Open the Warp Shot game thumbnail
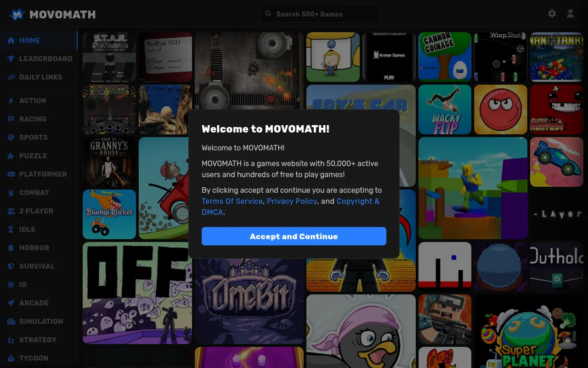Image resolution: width=588 pixels, height=368 pixels. click(501, 57)
